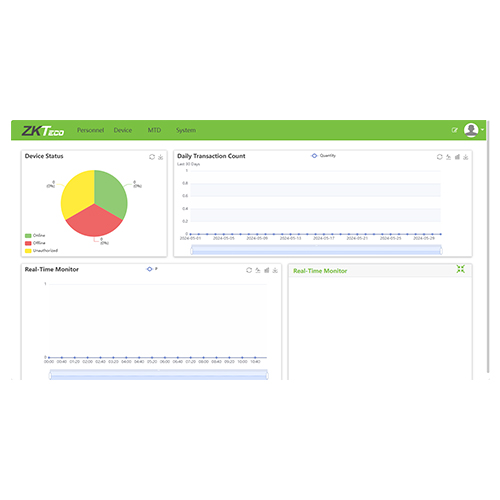Toggle the Quantity series legend
The width and height of the screenshot is (500, 500).
(x=323, y=156)
